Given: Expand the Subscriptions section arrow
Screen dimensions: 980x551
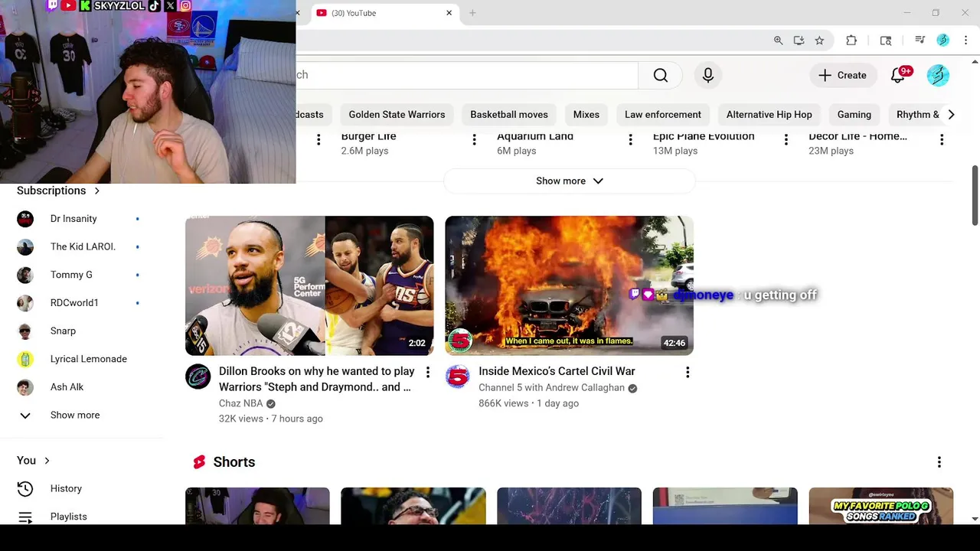Looking at the screenshot, I should [x=97, y=191].
